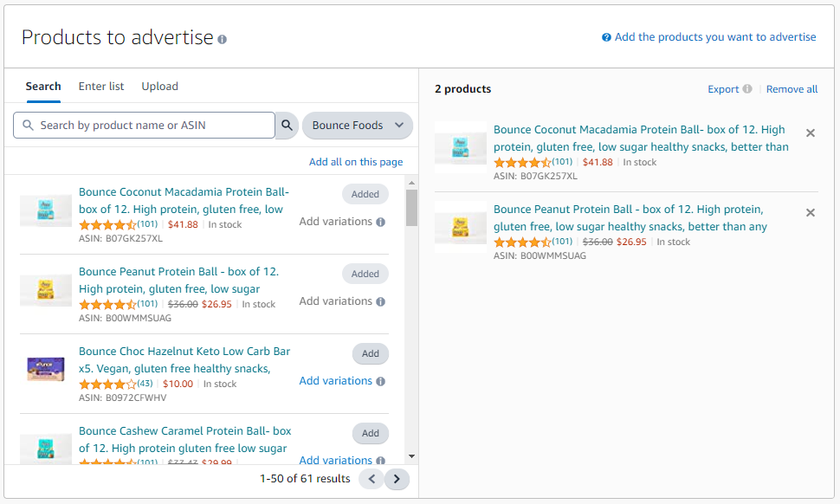Go to next results page arrow
The height and width of the screenshot is (504, 840).
coord(397,479)
